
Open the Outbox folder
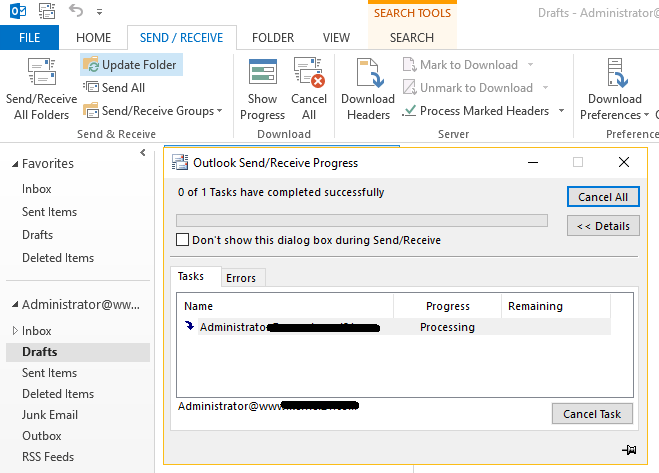42,436
